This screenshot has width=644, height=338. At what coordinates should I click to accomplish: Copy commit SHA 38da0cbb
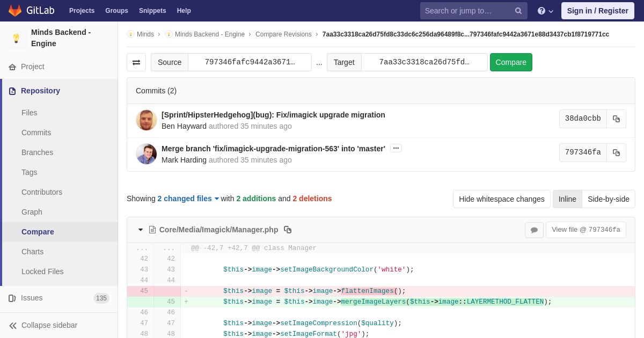616,119
